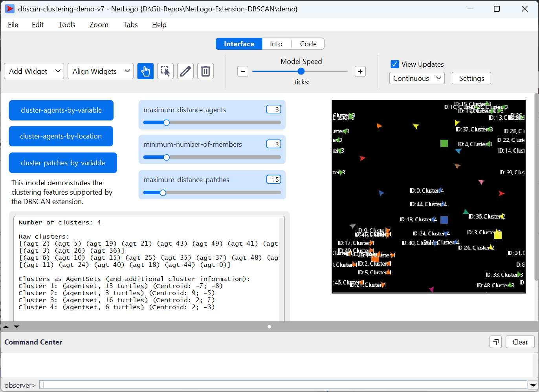539x392 pixels.
Task: Pop out the Command Center window
Action: point(495,342)
